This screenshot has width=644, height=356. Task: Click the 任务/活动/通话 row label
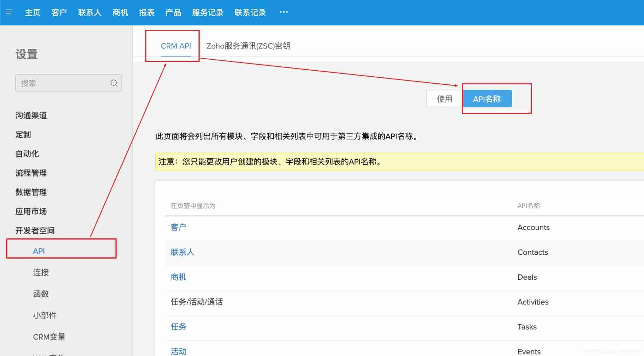tap(197, 302)
